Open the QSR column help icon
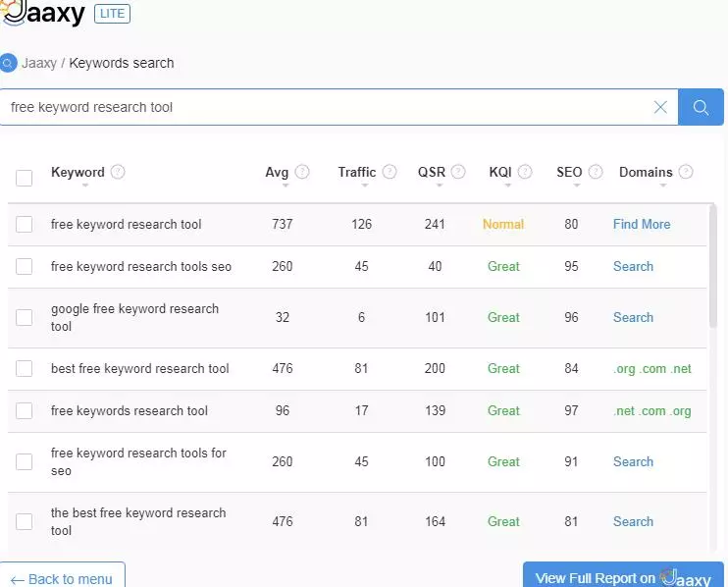The width and height of the screenshot is (728, 587). [458, 173]
